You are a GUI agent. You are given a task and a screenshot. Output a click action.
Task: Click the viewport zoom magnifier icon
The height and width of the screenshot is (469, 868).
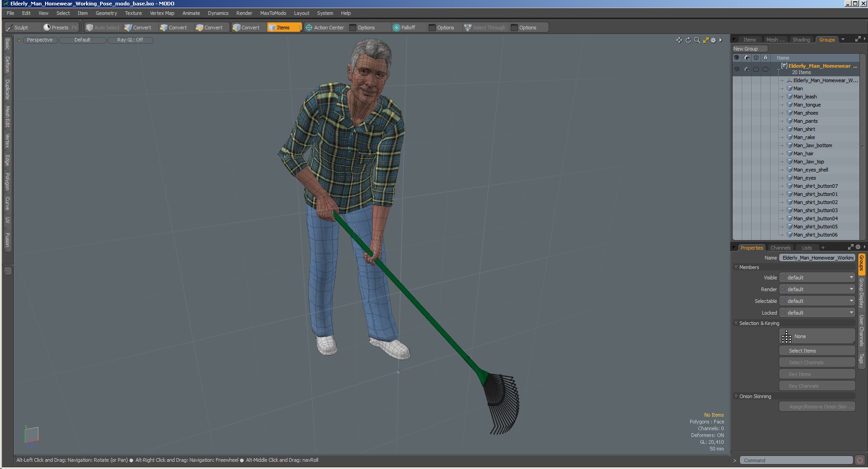pos(697,40)
